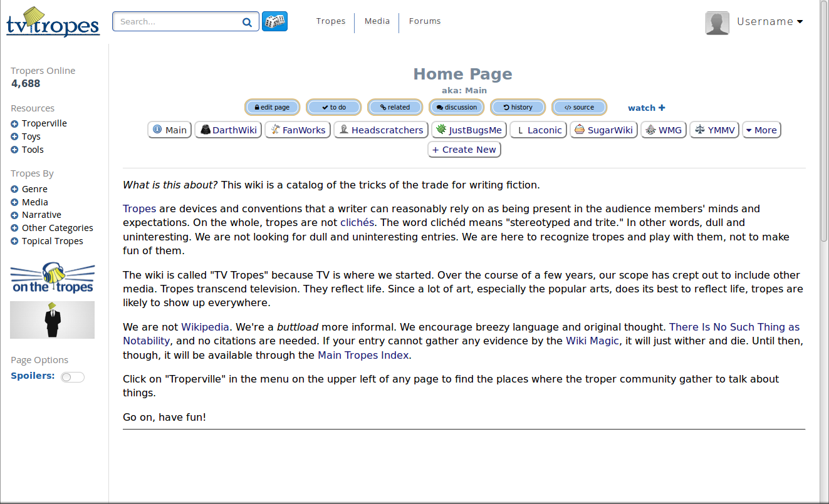Open the discussion speech-bubble button
The height and width of the screenshot is (504, 829).
click(456, 107)
